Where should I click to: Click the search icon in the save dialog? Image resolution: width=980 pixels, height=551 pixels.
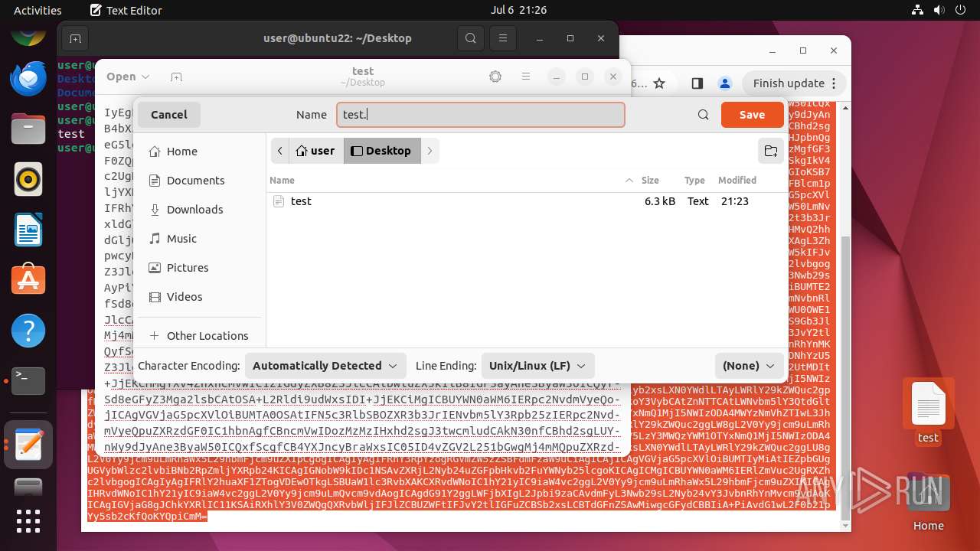(703, 115)
